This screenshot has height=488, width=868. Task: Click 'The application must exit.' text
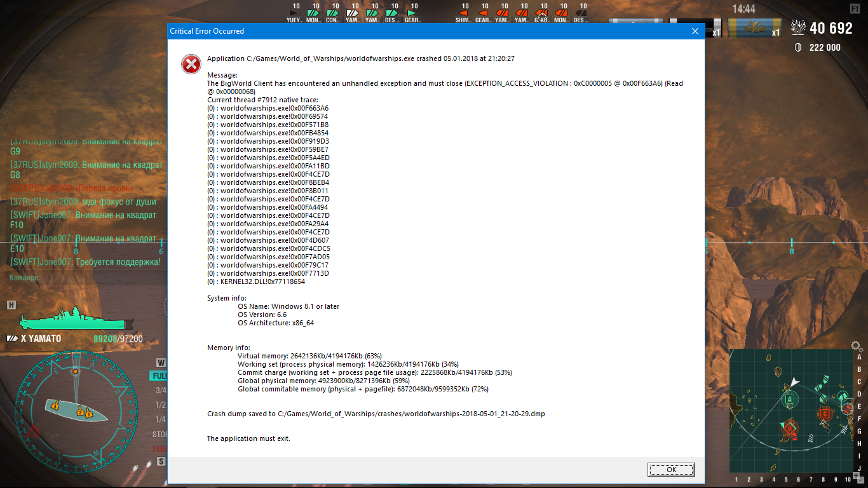pyautogui.click(x=248, y=438)
